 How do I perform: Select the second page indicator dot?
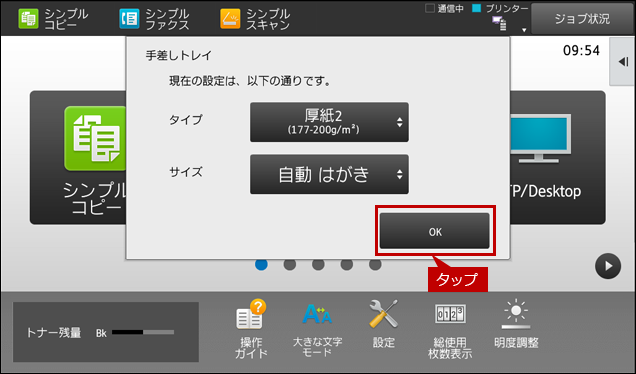(x=290, y=264)
